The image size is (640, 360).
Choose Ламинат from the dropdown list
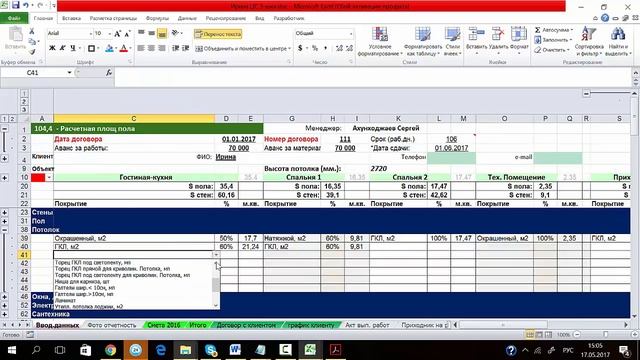tap(65, 300)
